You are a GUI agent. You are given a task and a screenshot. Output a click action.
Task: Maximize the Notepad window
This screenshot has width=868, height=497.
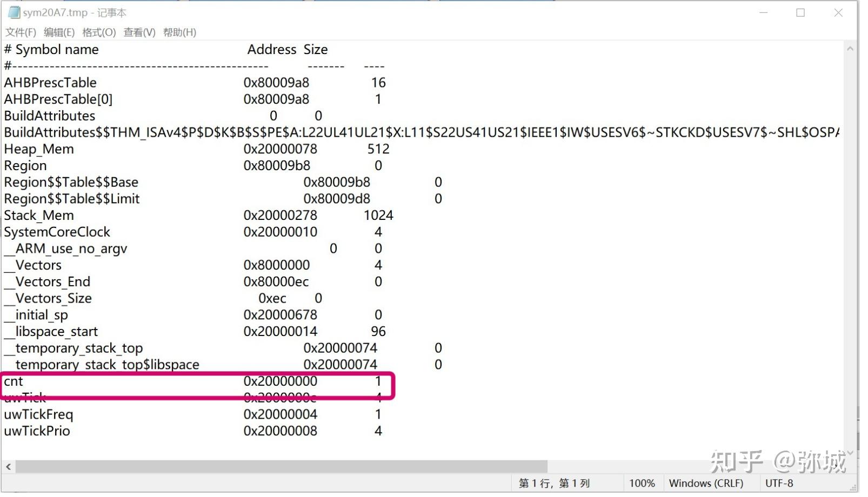(800, 12)
